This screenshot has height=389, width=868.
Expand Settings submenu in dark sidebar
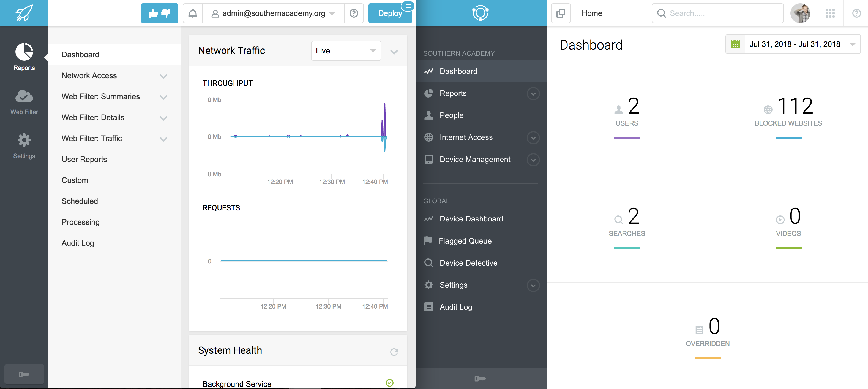[x=533, y=285]
